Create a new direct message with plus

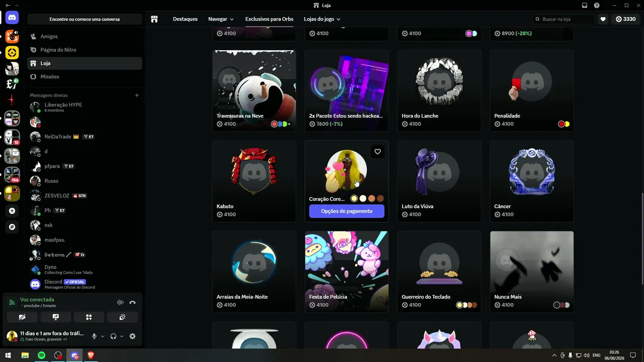click(136, 95)
